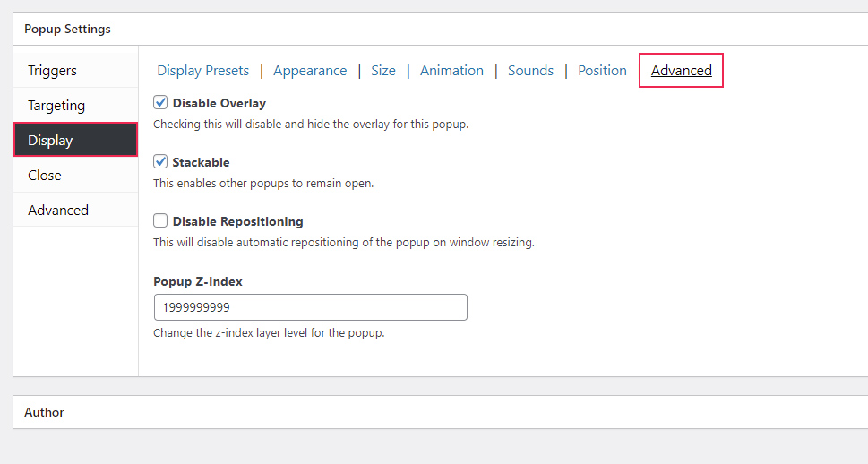The height and width of the screenshot is (464, 868).
Task: Click the Popup Settings panel header
Action: [x=441, y=29]
